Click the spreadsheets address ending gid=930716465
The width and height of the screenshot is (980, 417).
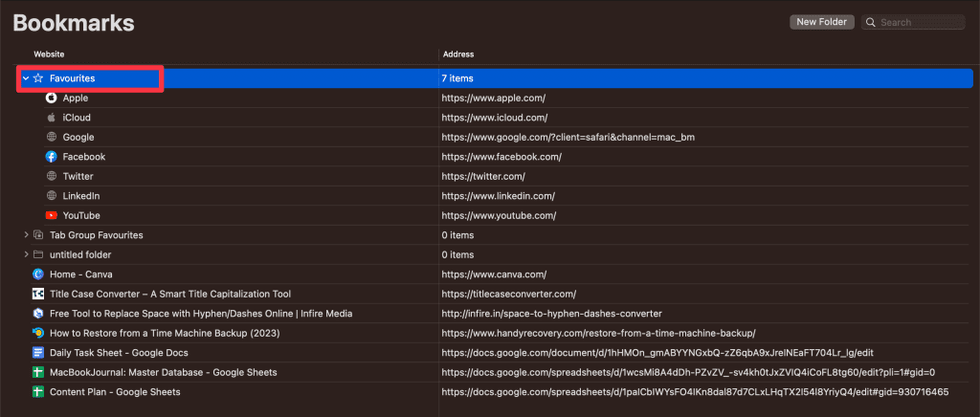tap(695, 392)
